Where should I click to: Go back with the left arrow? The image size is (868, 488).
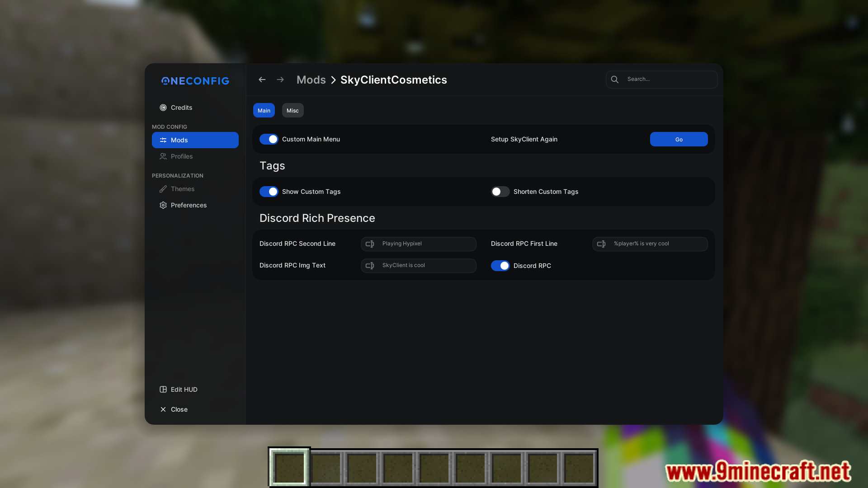[x=262, y=80]
